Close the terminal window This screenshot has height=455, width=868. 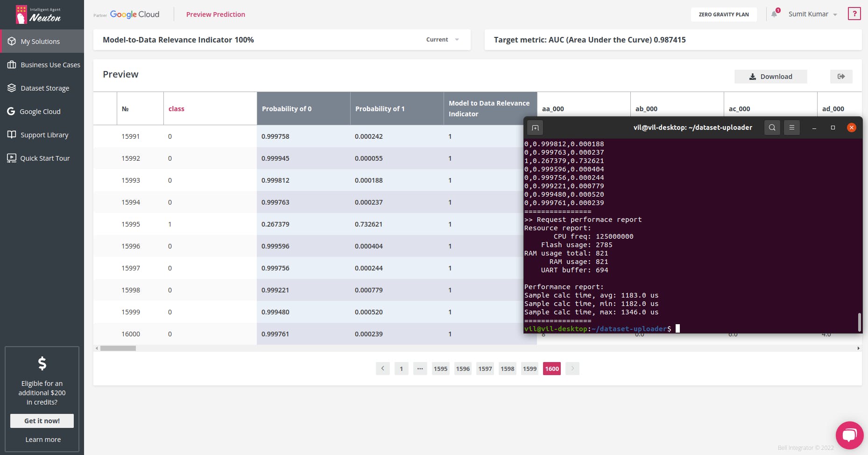click(x=852, y=128)
